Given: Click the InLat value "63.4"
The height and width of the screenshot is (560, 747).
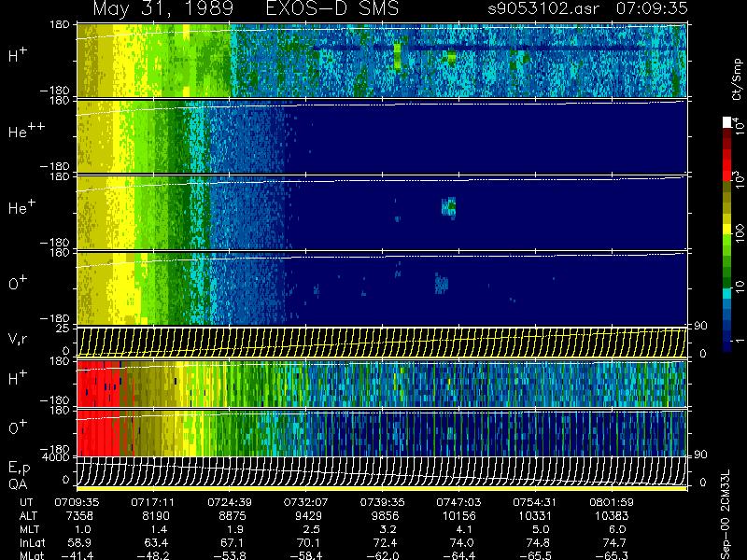Looking at the screenshot, I should pyautogui.click(x=155, y=543).
